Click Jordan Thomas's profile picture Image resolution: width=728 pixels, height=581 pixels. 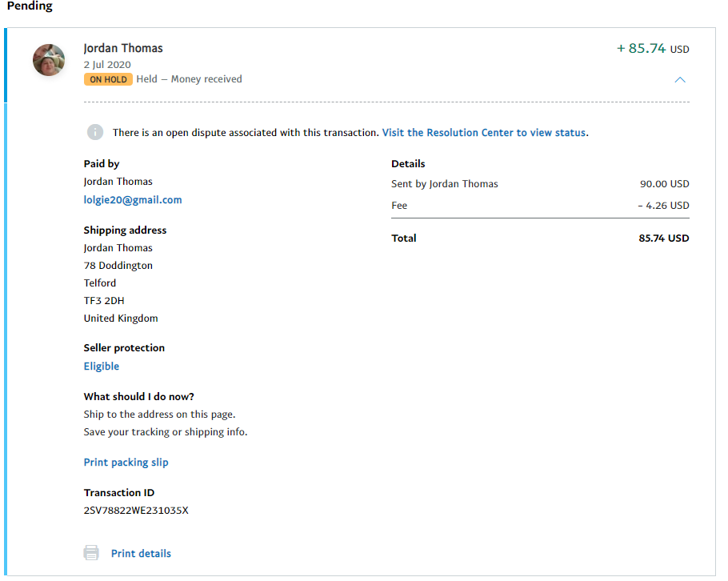pos(49,60)
